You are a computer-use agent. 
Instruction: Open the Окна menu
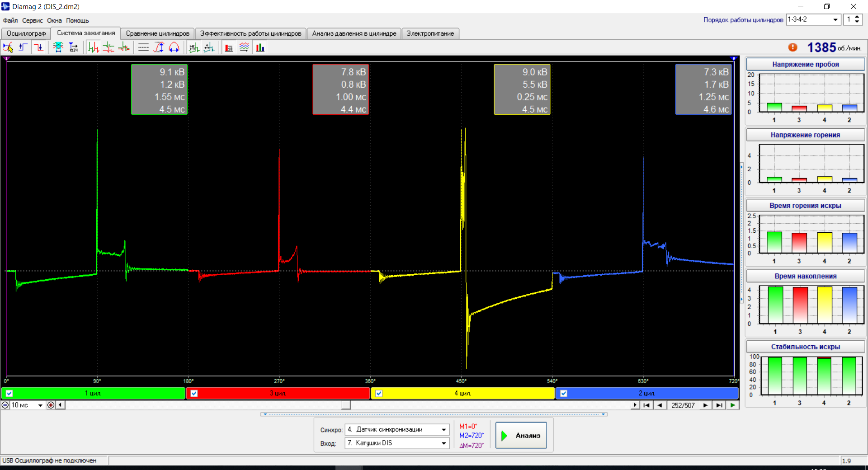(x=54, y=20)
